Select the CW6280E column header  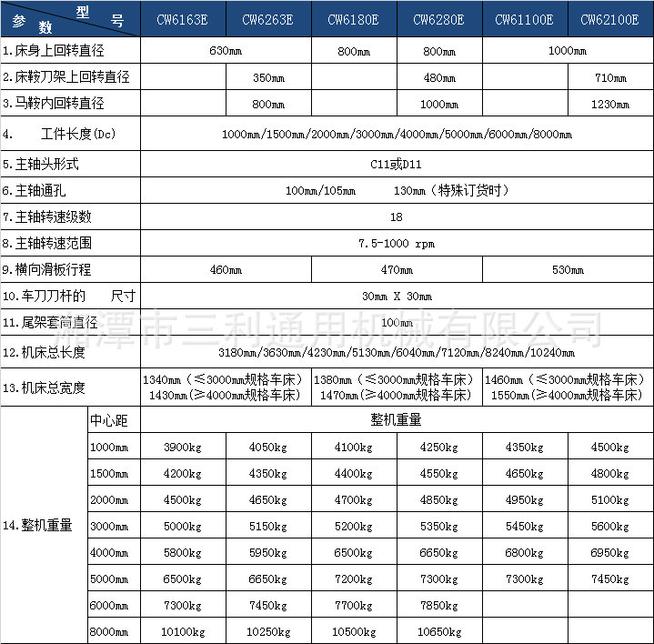coord(439,19)
